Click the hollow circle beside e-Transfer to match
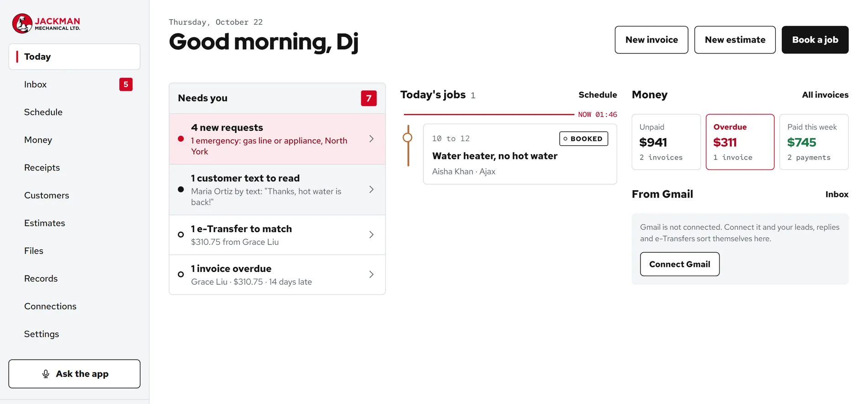Screen dimensions: 868x404 point(181,234)
